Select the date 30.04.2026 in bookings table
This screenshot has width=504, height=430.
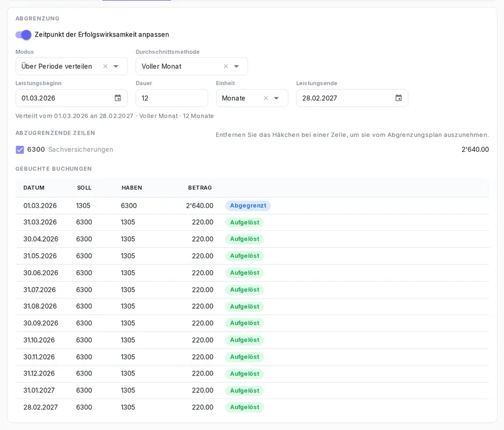pos(41,239)
